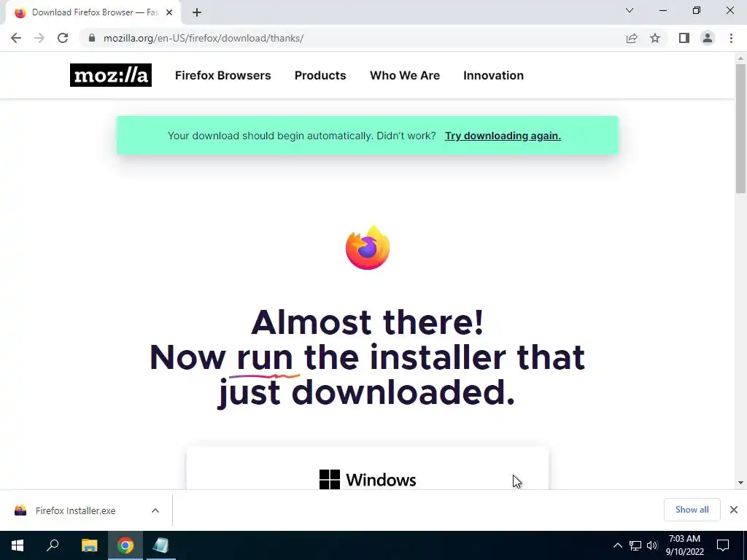Open the Chrome profile avatar
Screen dimensions: 747x560
tap(708, 38)
